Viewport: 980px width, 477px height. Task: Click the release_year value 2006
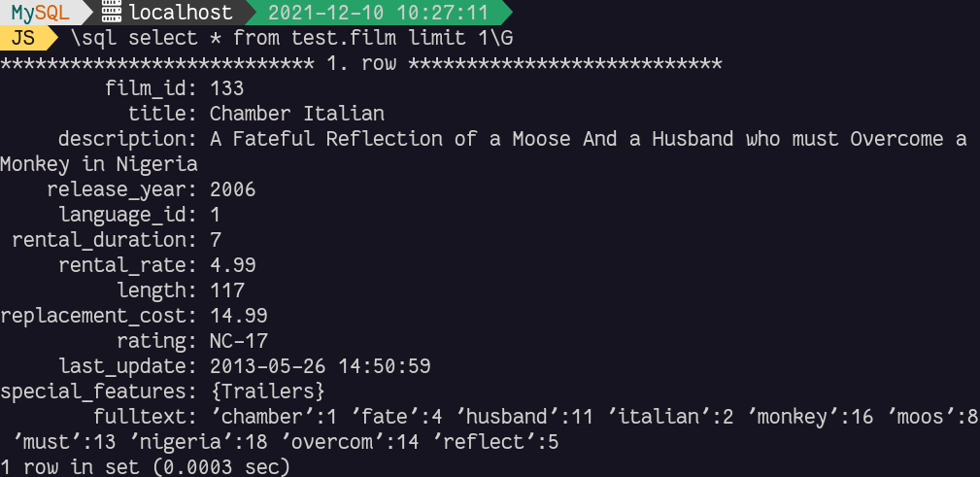232,189
